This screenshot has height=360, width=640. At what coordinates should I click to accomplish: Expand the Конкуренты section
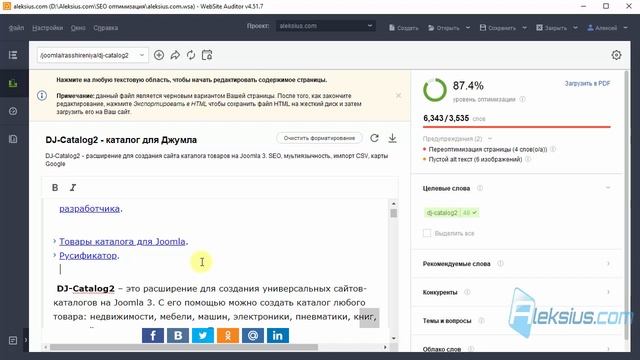tap(608, 292)
